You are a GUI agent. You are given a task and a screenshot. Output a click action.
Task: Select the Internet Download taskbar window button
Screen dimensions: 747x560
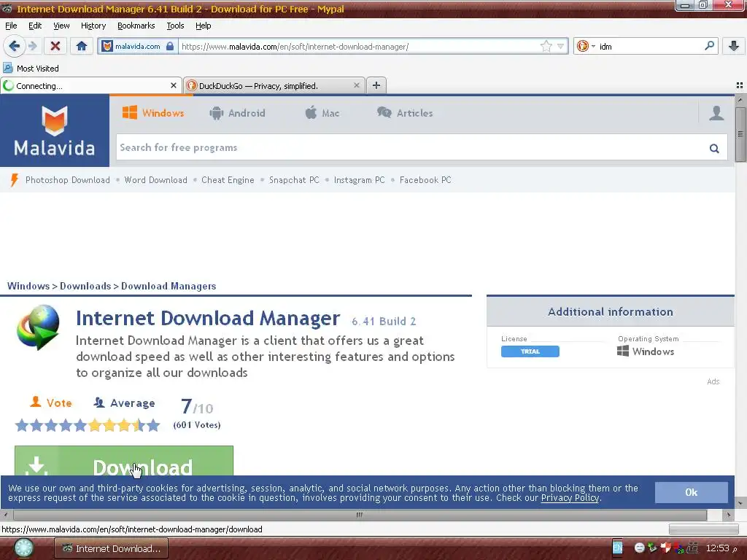(x=111, y=548)
